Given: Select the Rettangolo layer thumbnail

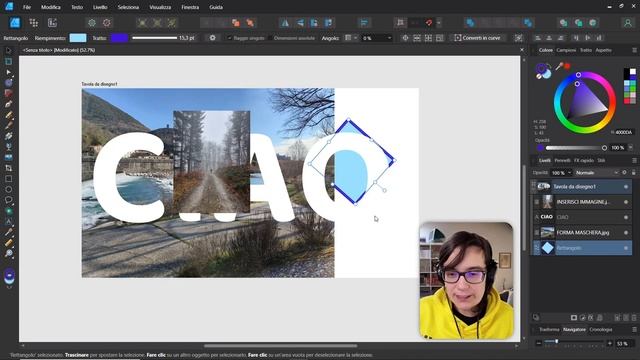Looking at the screenshot, I should coord(547,248).
